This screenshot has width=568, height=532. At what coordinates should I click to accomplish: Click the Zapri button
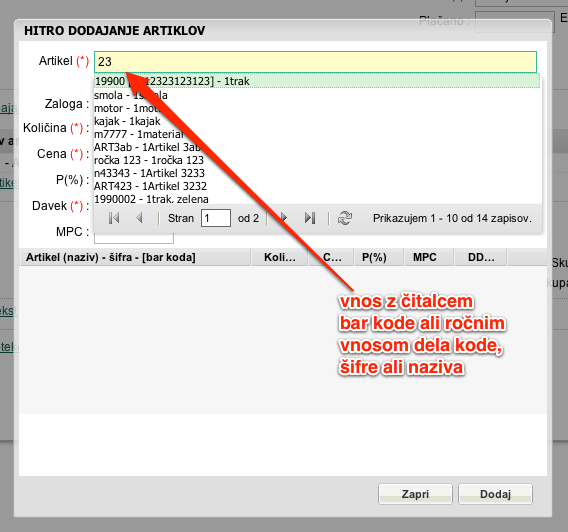click(415, 494)
